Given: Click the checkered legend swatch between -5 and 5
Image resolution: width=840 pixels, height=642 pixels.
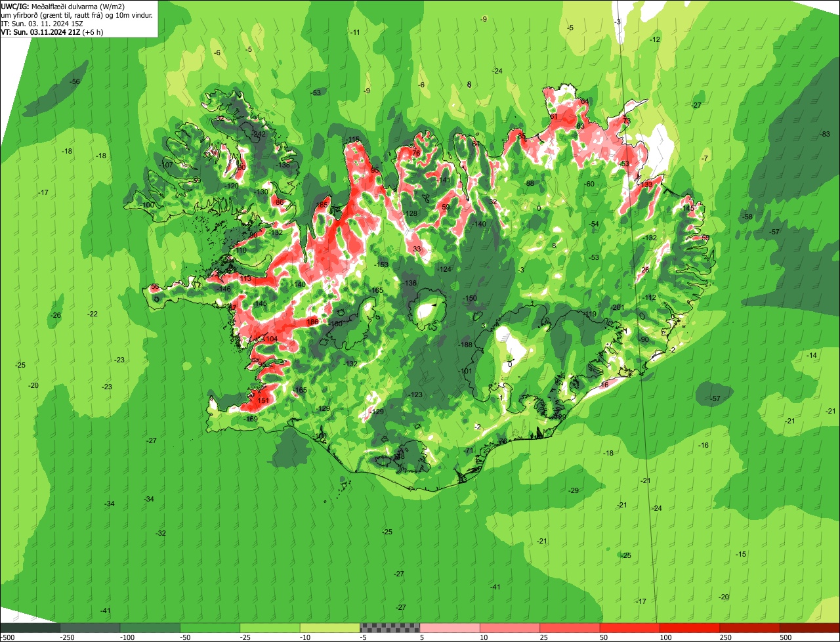Looking at the screenshot, I should coord(390,628).
